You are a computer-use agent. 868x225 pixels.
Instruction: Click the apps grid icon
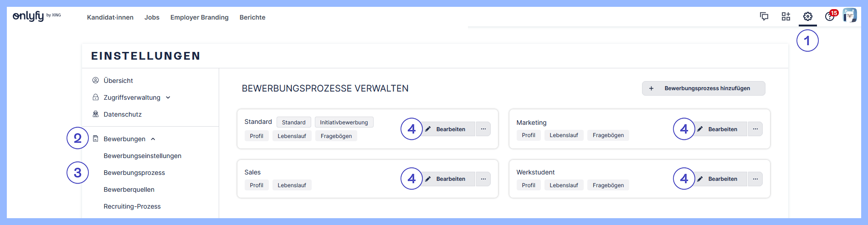click(x=786, y=17)
